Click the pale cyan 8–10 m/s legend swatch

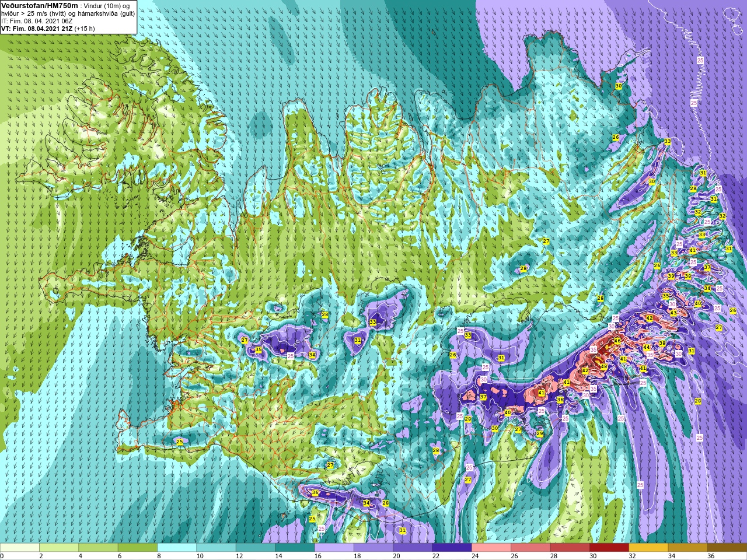tap(177, 548)
